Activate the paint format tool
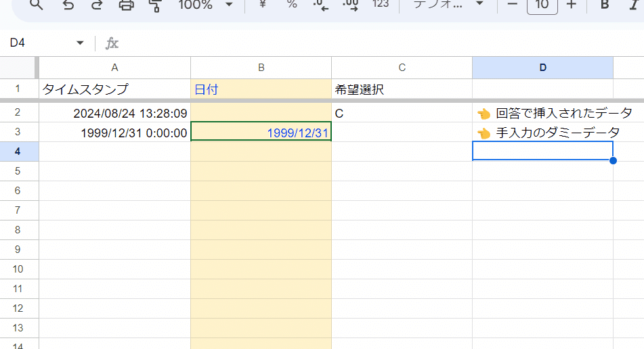Screen dimensions: 644x349 click(155, 5)
